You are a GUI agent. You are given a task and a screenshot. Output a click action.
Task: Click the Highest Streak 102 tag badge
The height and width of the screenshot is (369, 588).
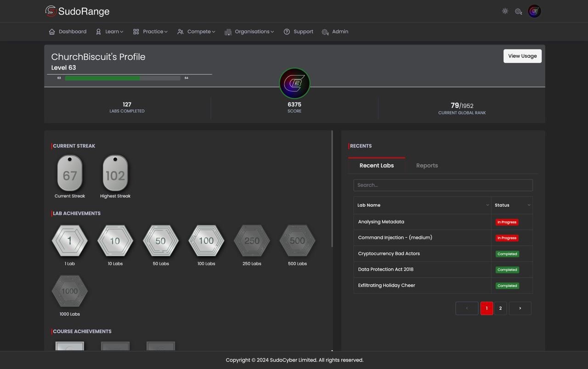(115, 173)
